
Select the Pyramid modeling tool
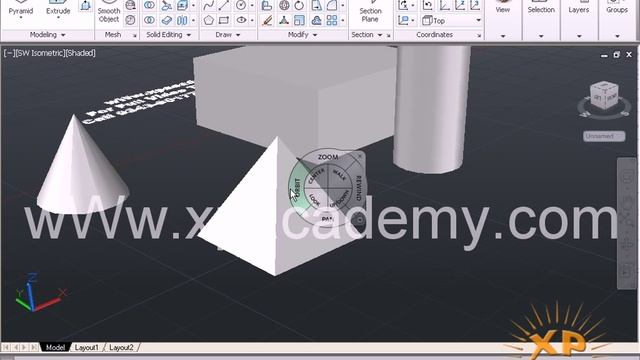click(20, 8)
